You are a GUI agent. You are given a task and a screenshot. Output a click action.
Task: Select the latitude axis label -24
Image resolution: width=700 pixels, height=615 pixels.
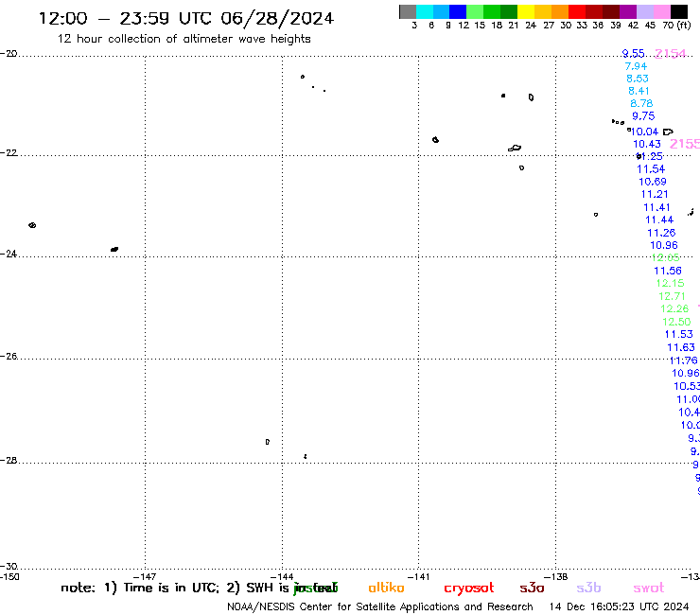[9, 254]
